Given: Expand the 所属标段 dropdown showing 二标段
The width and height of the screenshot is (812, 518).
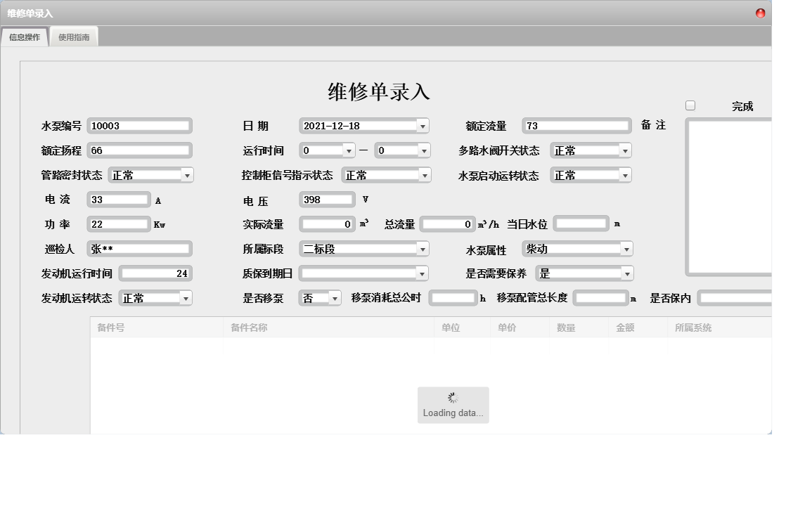Looking at the screenshot, I should click(423, 248).
